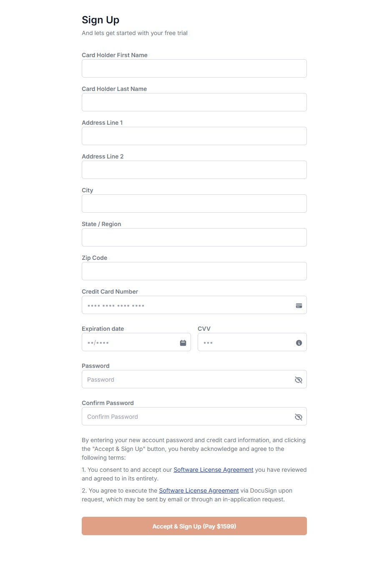
Task: Focus the Card Holder First Name field
Action: pyautogui.click(x=194, y=68)
